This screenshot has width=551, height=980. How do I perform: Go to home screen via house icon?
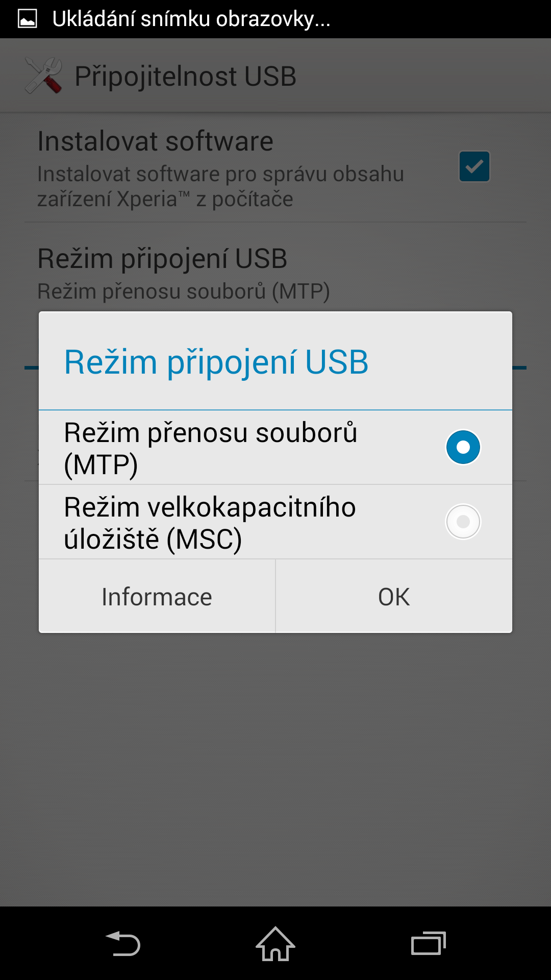click(275, 943)
